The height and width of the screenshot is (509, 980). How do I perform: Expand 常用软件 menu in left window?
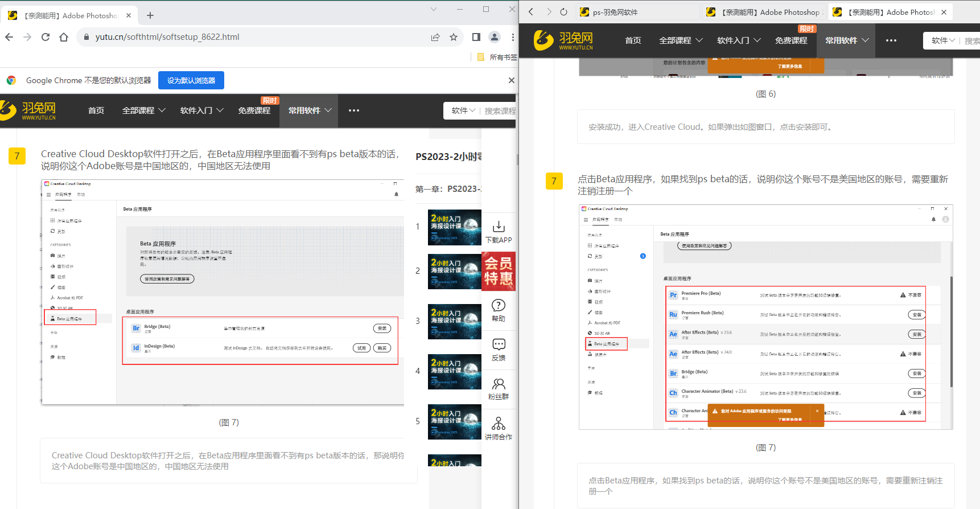point(310,110)
